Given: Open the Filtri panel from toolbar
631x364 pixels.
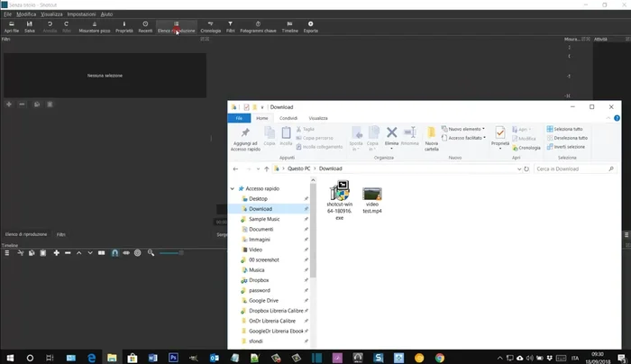Looking at the screenshot, I should tap(231, 27).
